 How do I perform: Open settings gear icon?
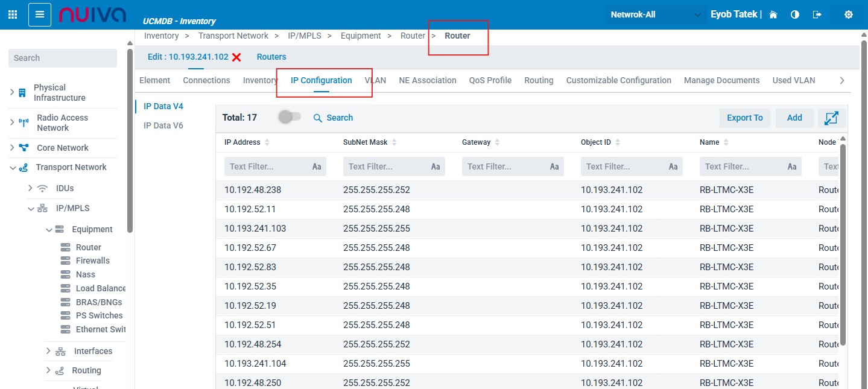coord(849,14)
